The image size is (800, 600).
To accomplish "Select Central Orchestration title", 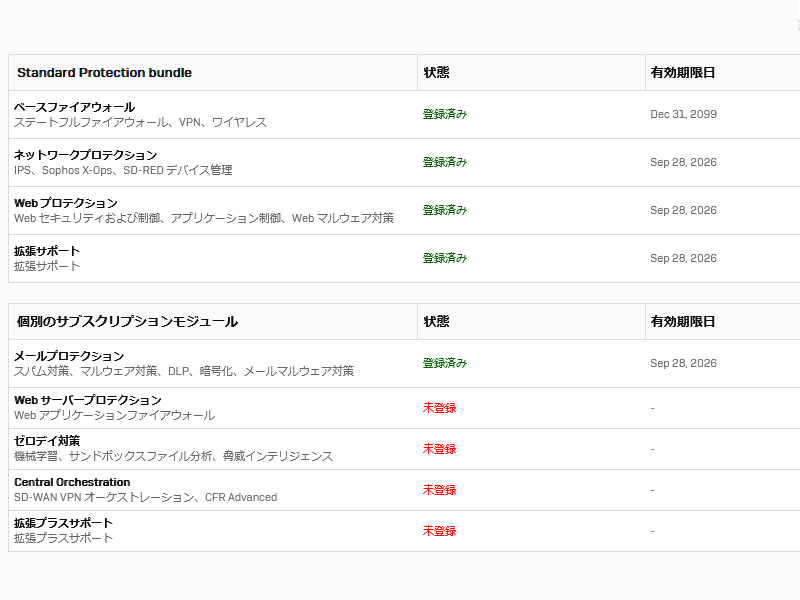I will click(x=72, y=482).
